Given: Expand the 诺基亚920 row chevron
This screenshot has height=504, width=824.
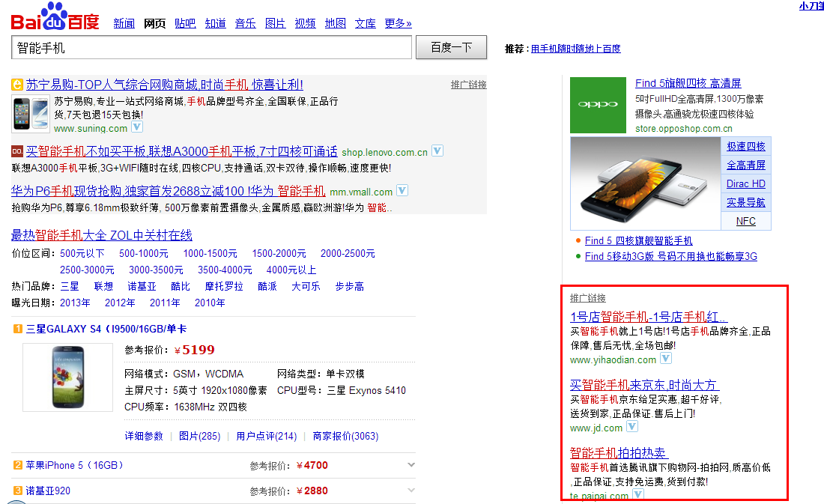Looking at the screenshot, I should coord(411,490).
